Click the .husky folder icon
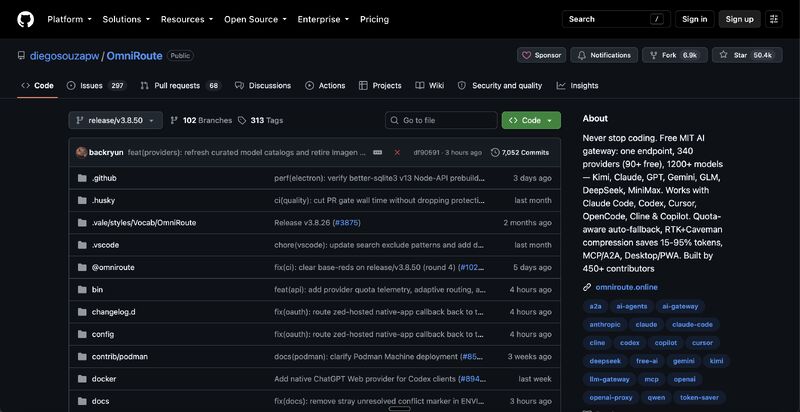The width and height of the screenshot is (800, 412). pyautogui.click(x=82, y=200)
